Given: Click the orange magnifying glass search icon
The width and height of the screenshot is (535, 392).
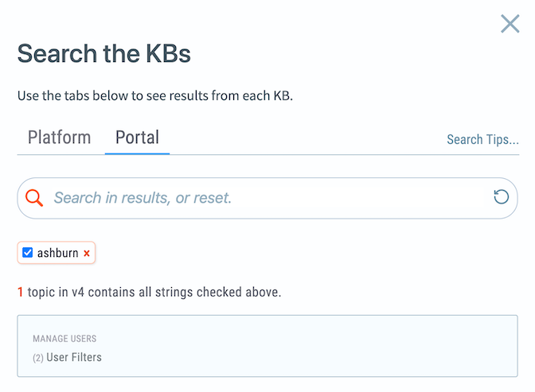Looking at the screenshot, I should point(34,197).
